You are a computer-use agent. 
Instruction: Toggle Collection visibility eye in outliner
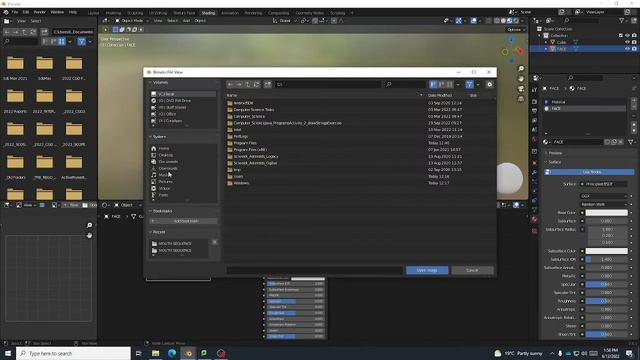[x=627, y=36]
